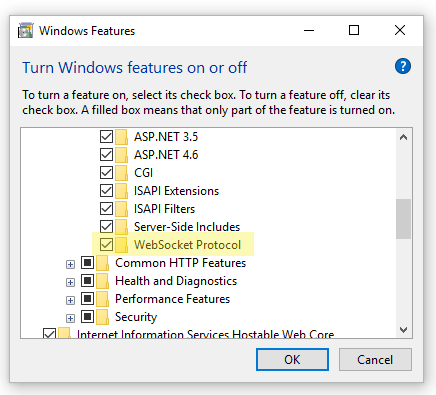This screenshot has height=395, width=436.
Task: Toggle the WebSocket Protocol checkbox
Action: coord(106,245)
